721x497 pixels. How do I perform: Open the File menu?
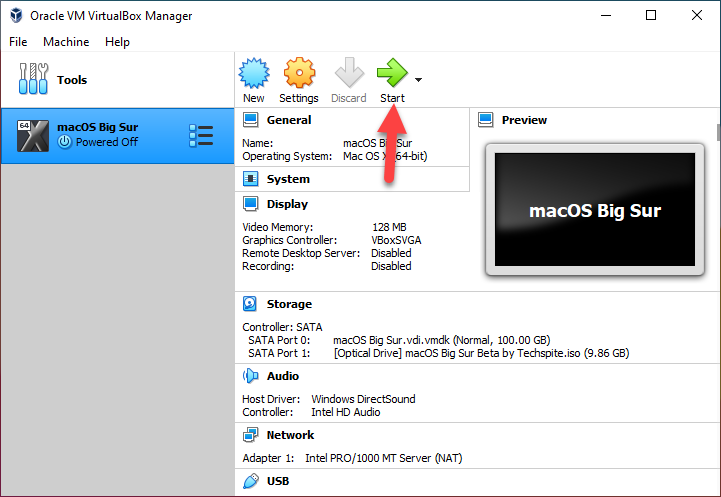(x=18, y=42)
